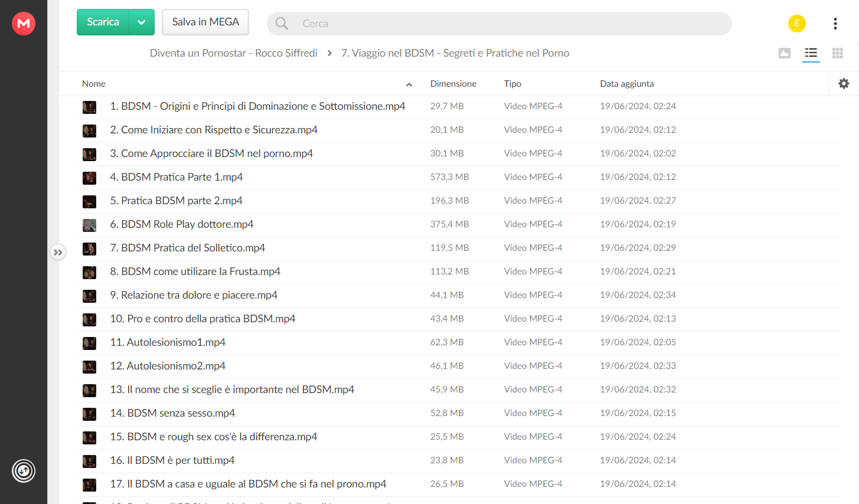Click the search magnifier icon
859x504 pixels.
[x=282, y=24]
